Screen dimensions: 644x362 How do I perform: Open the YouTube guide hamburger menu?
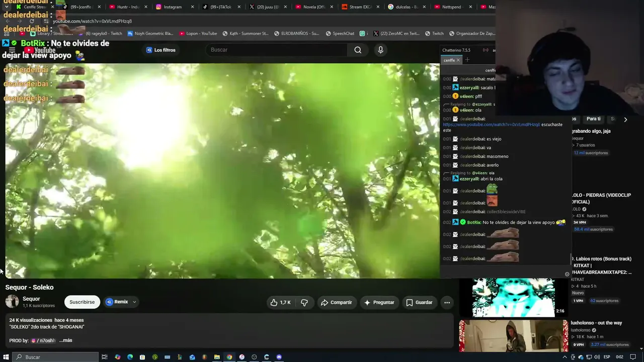click(x=12, y=50)
